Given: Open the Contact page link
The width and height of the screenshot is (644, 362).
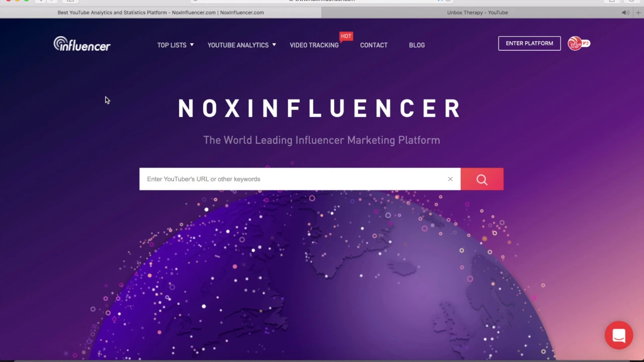Looking at the screenshot, I should [x=374, y=45].
